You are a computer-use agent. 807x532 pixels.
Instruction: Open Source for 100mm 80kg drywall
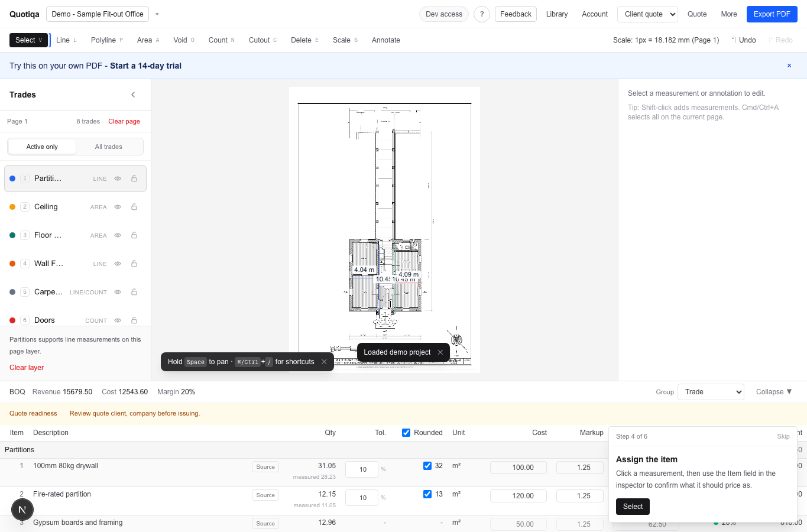click(265, 467)
